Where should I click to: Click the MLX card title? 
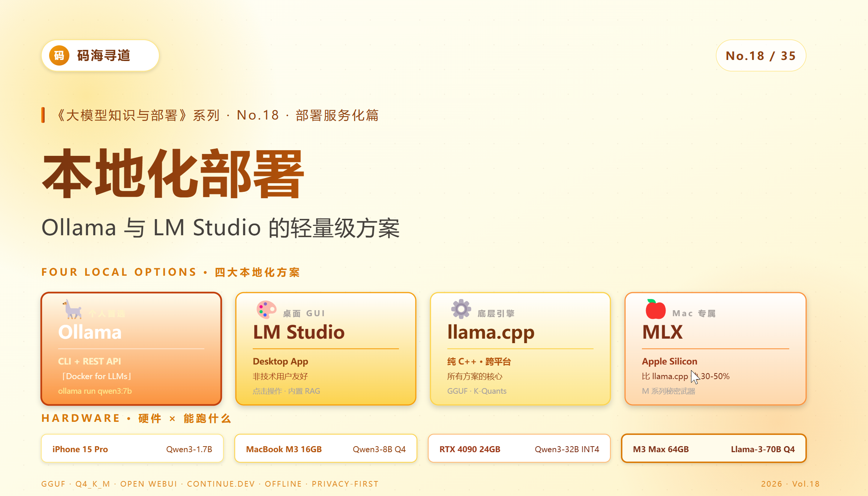(663, 332)
